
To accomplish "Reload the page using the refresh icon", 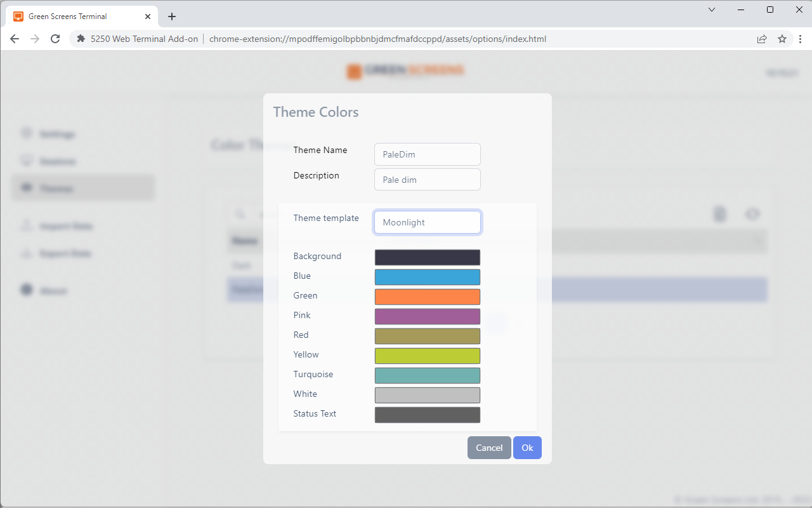I will [55, 39].
